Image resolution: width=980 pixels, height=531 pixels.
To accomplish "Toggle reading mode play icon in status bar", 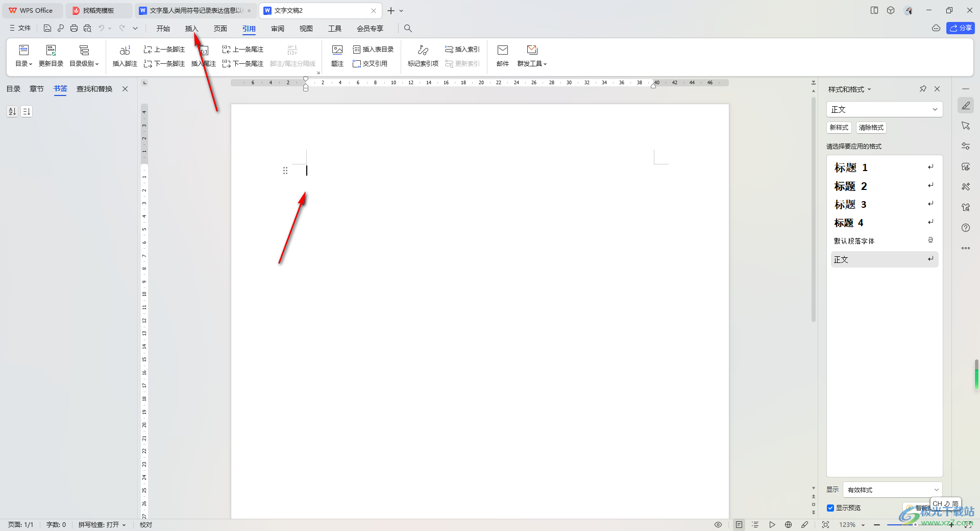I will tap(772, 525).
